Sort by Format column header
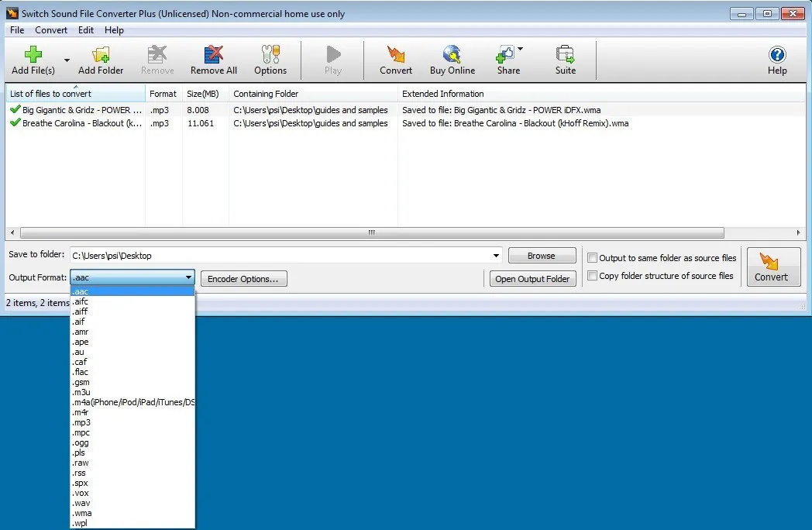The width and height of the screenshot is (812, 530). point(163,94)
